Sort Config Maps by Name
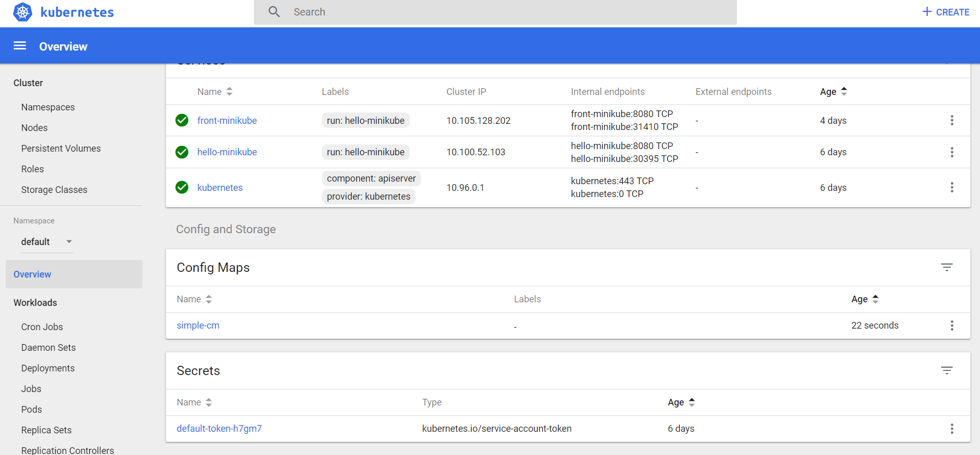The width and height of the screenshot is (980, 455). pyautogui.click(x=194, y=299)
